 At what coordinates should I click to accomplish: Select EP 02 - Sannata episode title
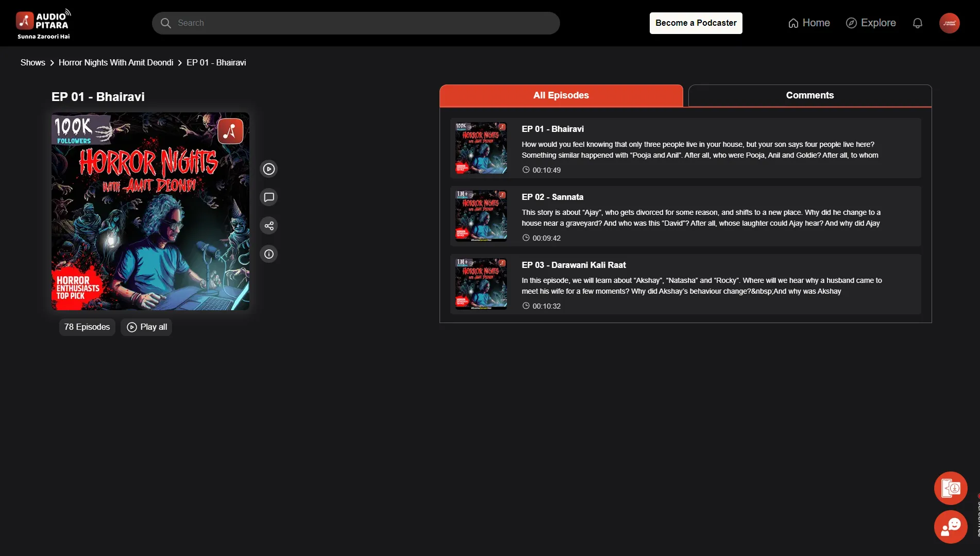pyautogui.click(x=552, y=197)
